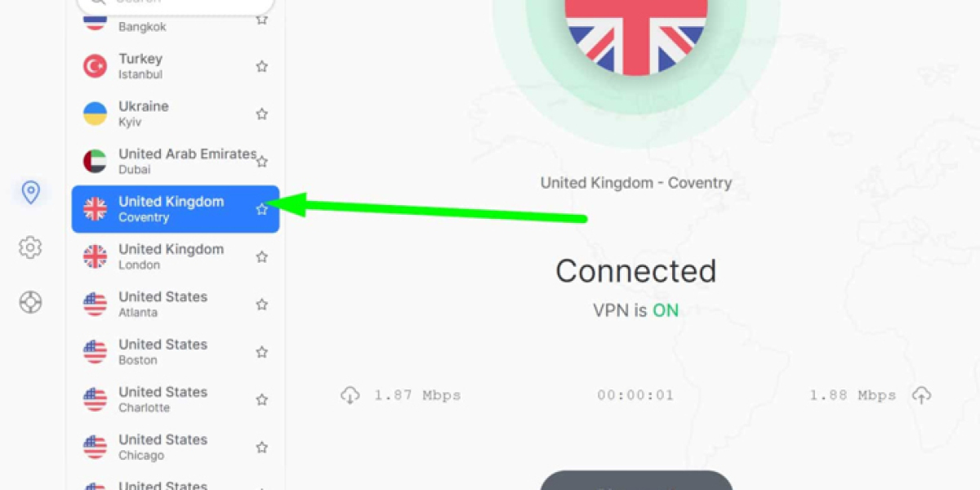
Task: Choose United States Chicago location
Action: [x=176, y=447]
